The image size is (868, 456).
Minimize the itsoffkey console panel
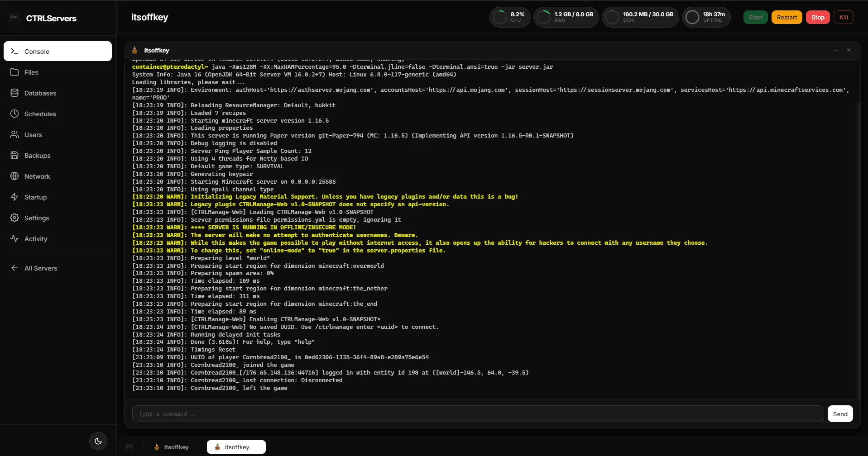pos(835,50)
